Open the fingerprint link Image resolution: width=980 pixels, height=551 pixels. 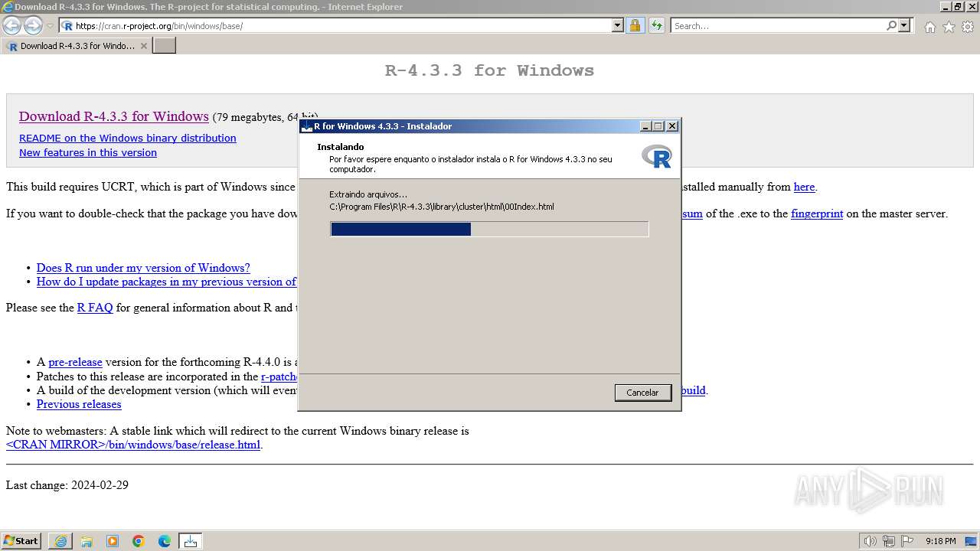pyautogui.click(x=817, y=214)
